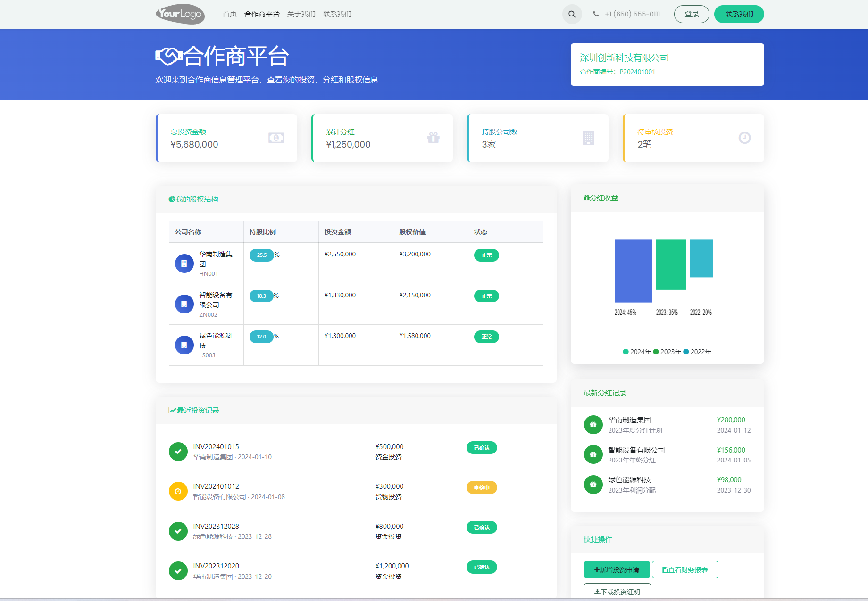Click the phone number +1 (650) 555-0111
The image size is (868, 601).
[632, 14]
